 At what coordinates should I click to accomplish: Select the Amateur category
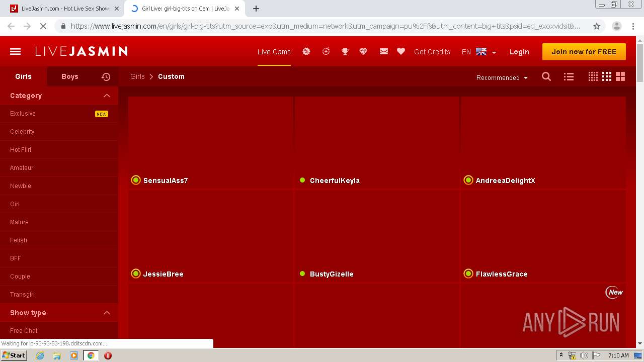click(x=59, y=168)
